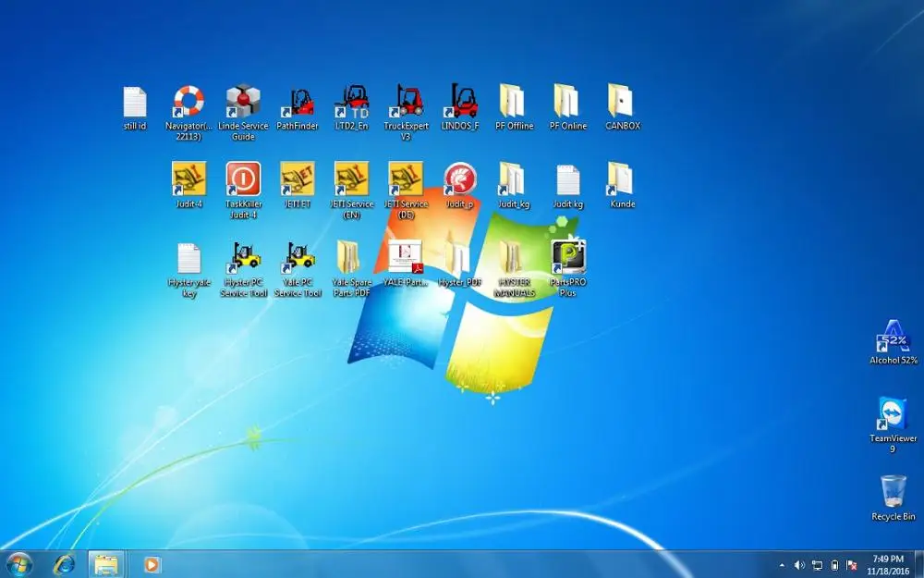Select the Yale Spare Parts PDF folder
This screenshot has height=578, width=924.
[347, 257]
